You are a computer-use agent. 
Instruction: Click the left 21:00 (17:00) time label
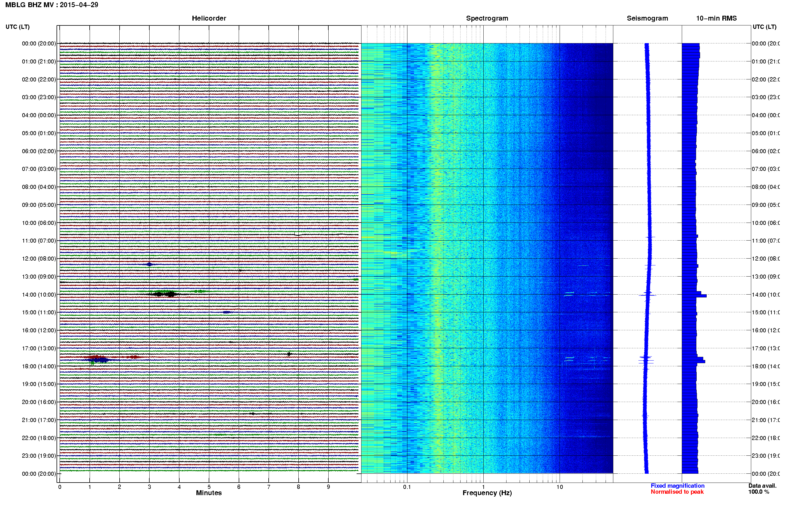[x=39, y=420]
